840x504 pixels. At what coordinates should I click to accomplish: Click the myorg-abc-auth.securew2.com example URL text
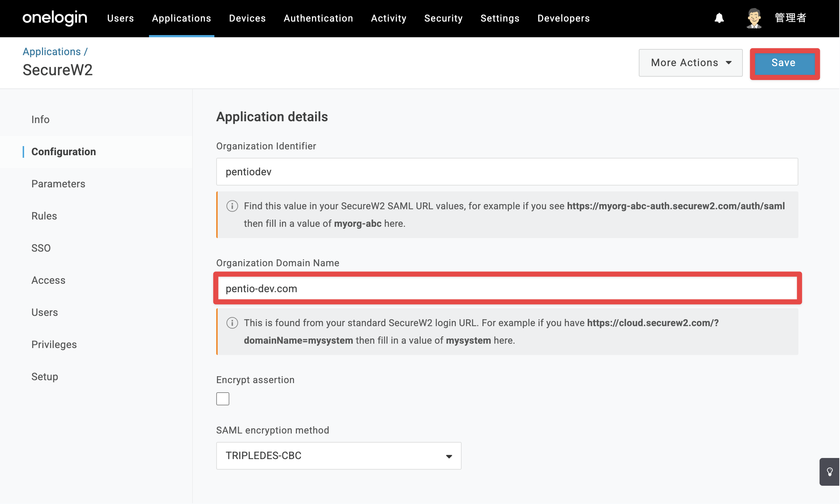676,206
